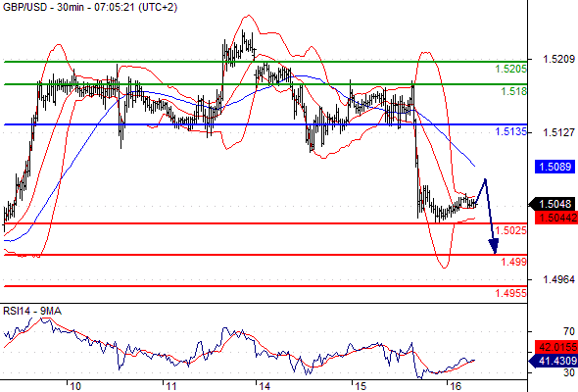The width and height of the screenshot is (578, 392).
Task: Click the red 1.4955 support label
Action: [x=510, y=293]
